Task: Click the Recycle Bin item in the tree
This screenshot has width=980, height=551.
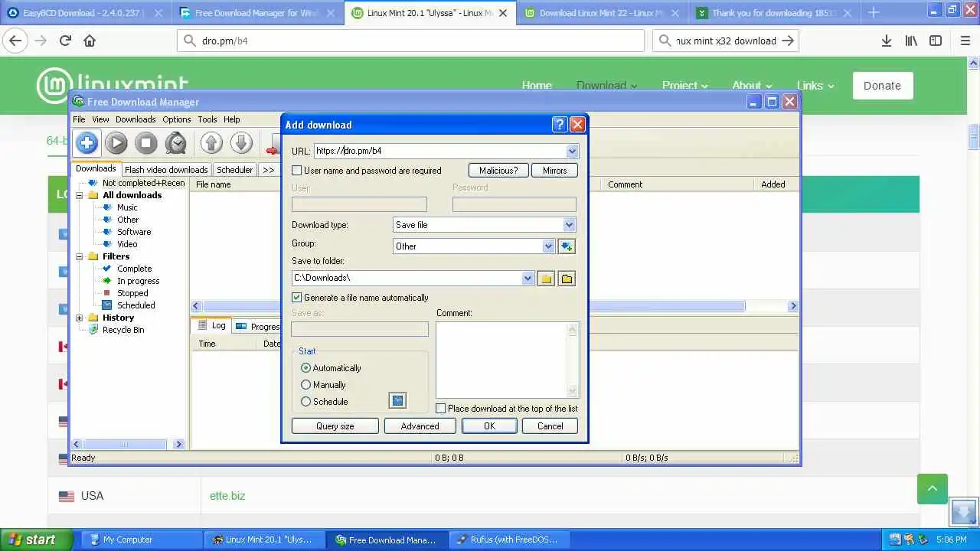Action: [x=123, y=330]
